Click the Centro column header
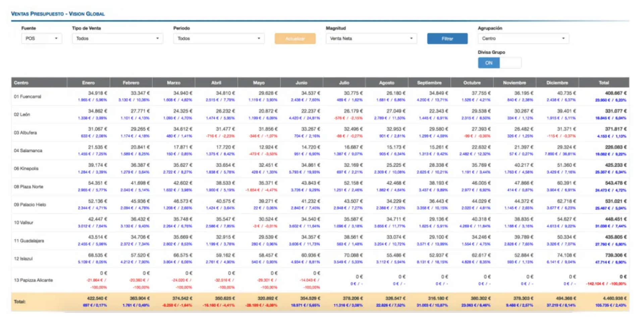The image size is (644, 332). (21, 82)
